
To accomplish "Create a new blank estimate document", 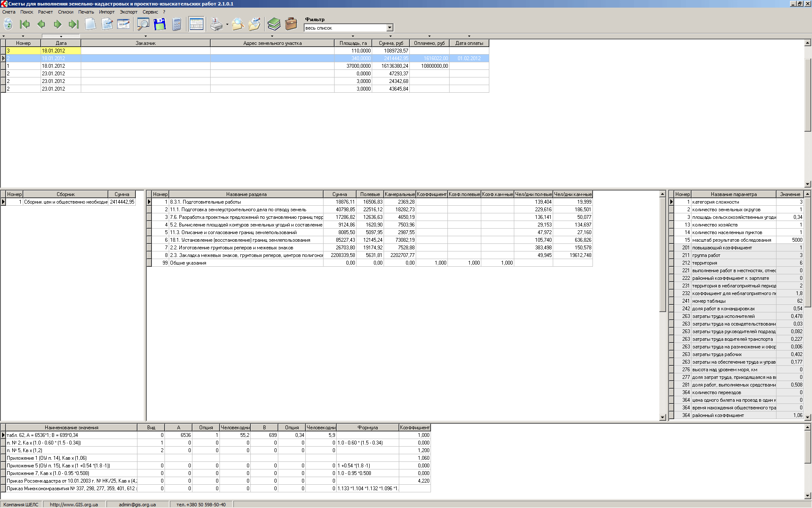I will coord(91,24).
